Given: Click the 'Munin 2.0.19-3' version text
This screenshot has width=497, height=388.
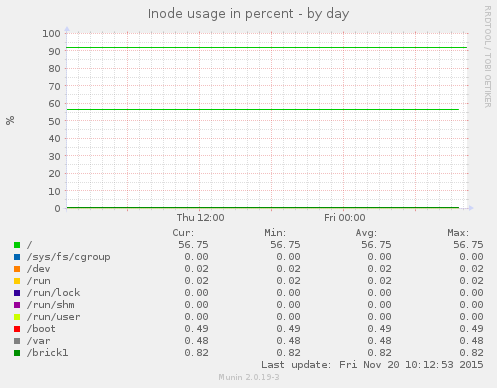Looking at the screenshot, I should [249, 377].
